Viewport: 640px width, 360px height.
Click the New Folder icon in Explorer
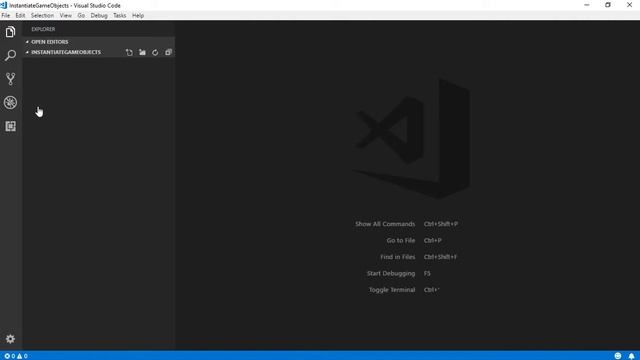point(142,52)
